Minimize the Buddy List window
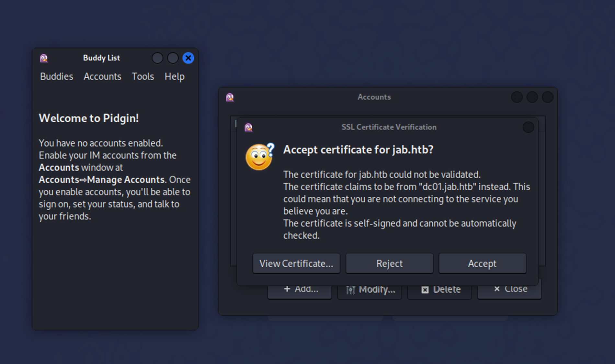Viewport: 615px width, 364px height. (x=157, y=58)
